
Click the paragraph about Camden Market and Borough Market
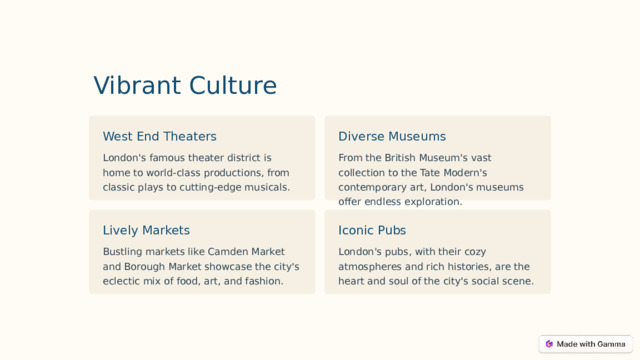tap(201, 266)
